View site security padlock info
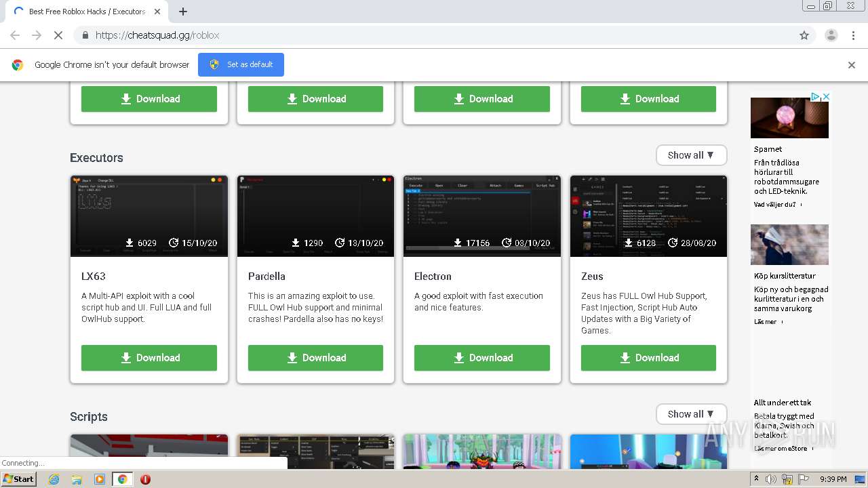The width and height of the screenshot is (868, 488). (x=85, y=35)
